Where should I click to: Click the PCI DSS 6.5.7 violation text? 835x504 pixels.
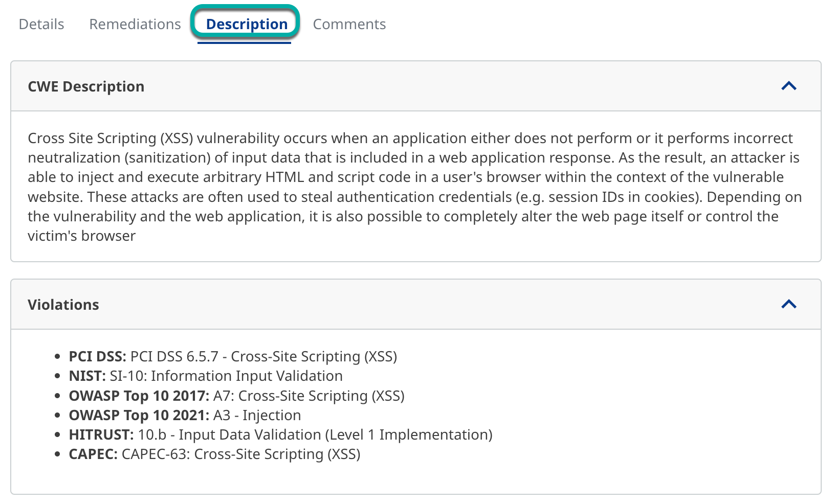pyautogui.click(x=263, y=356)
